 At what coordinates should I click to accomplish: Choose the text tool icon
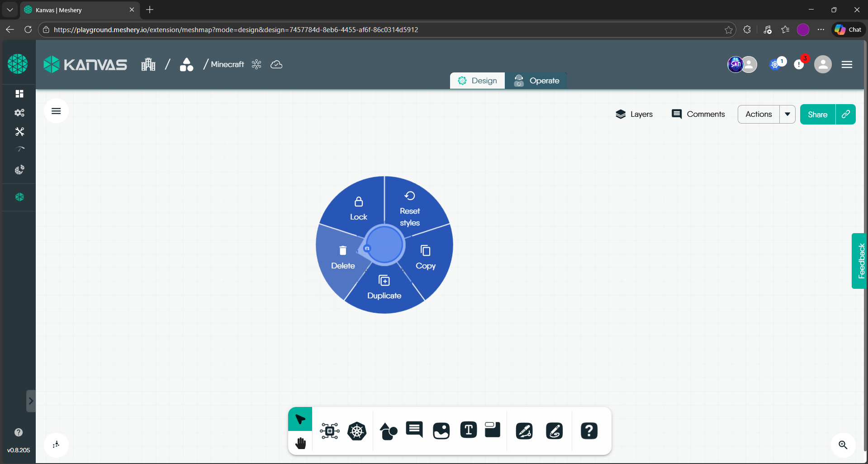468,430
